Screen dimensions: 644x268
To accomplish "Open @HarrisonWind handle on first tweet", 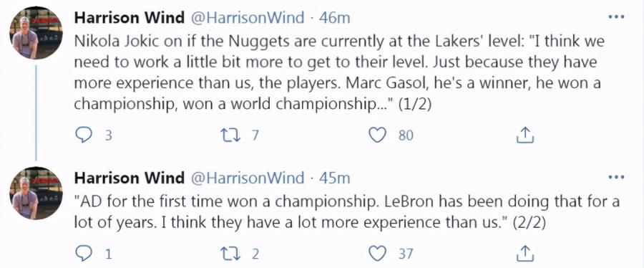I will point(248,18).
